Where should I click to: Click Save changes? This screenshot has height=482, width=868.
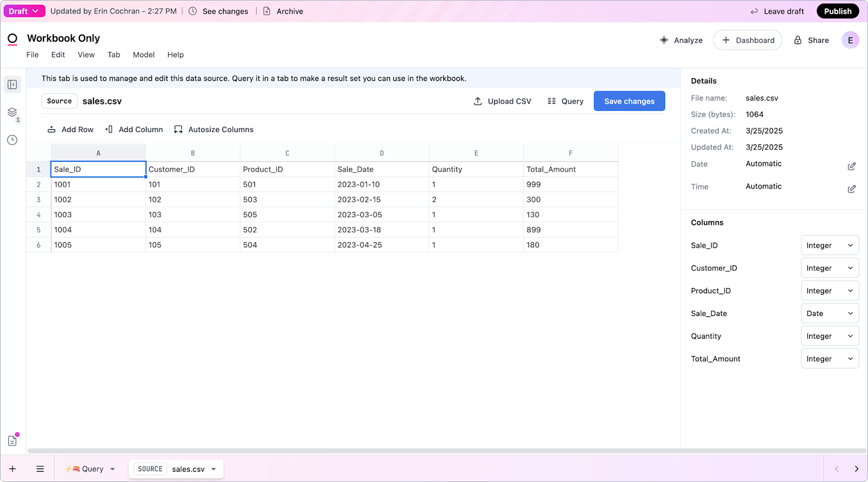(629, 101)
